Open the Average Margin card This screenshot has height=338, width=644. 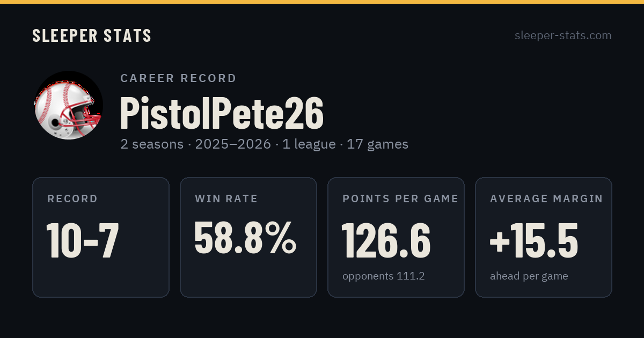point(544,237)
